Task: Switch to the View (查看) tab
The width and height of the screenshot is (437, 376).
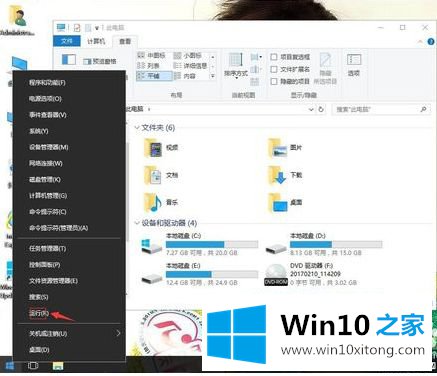Action: pyautogui.click(x=125, y=41)
